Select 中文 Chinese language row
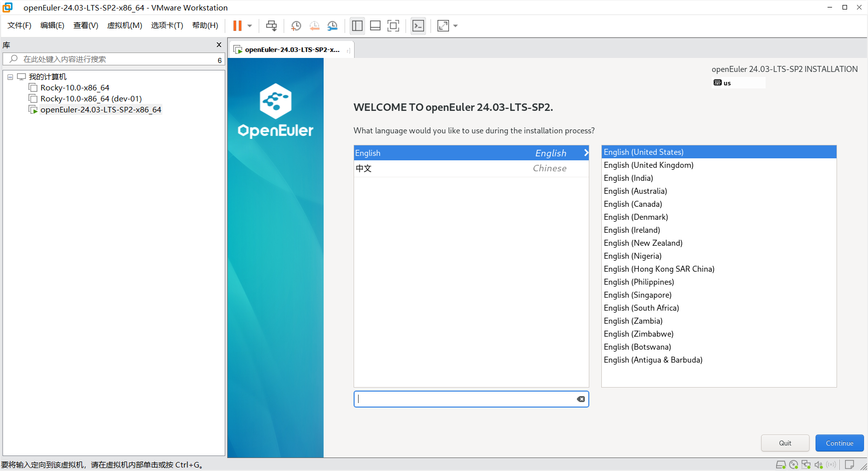Screen dimensions: 868x471 pos(471,168)
